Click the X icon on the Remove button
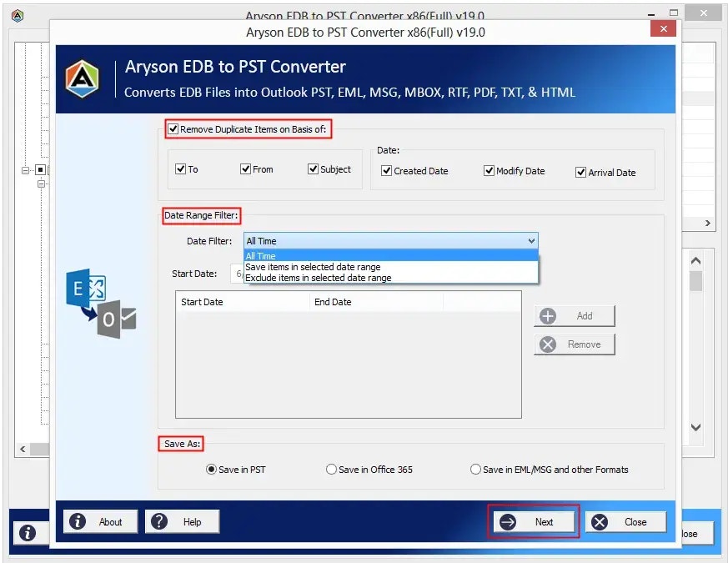This screenshot has height=563, width=728. [x=548, y=344]
